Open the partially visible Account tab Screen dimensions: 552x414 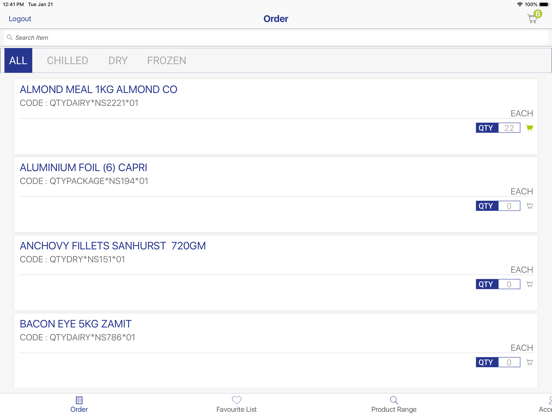(x=546, y=404)
